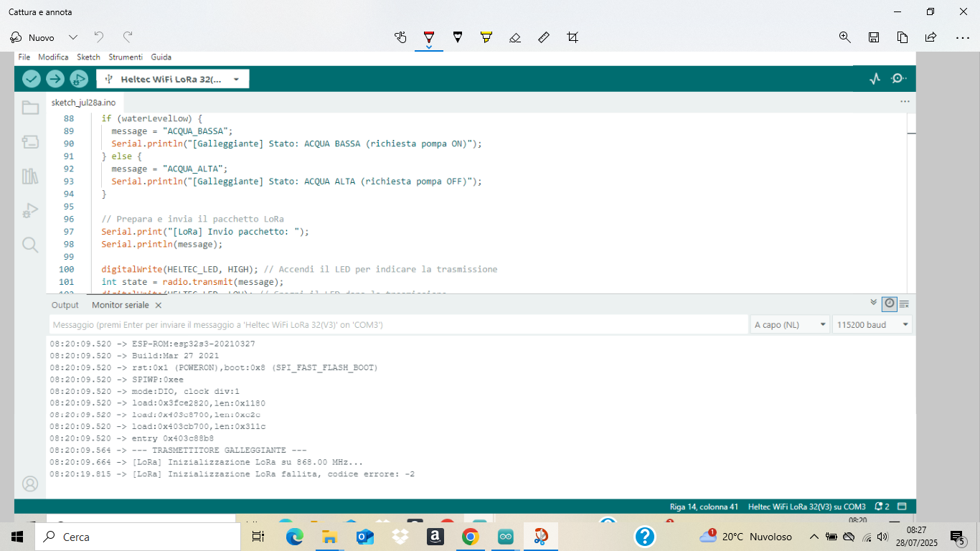
Task: Click the TRASMETTITORE GALLEGGIANTE serial line
Action: (x=179, y=450)
